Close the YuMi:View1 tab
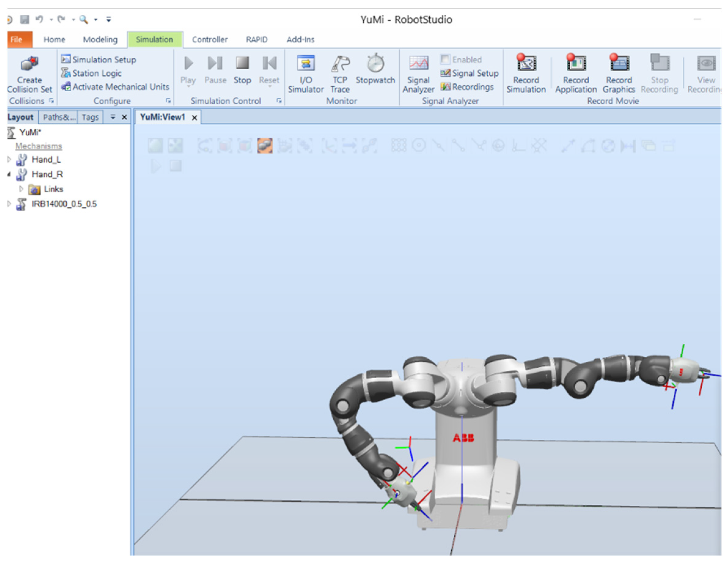728x562 pixels. [194, 117]
